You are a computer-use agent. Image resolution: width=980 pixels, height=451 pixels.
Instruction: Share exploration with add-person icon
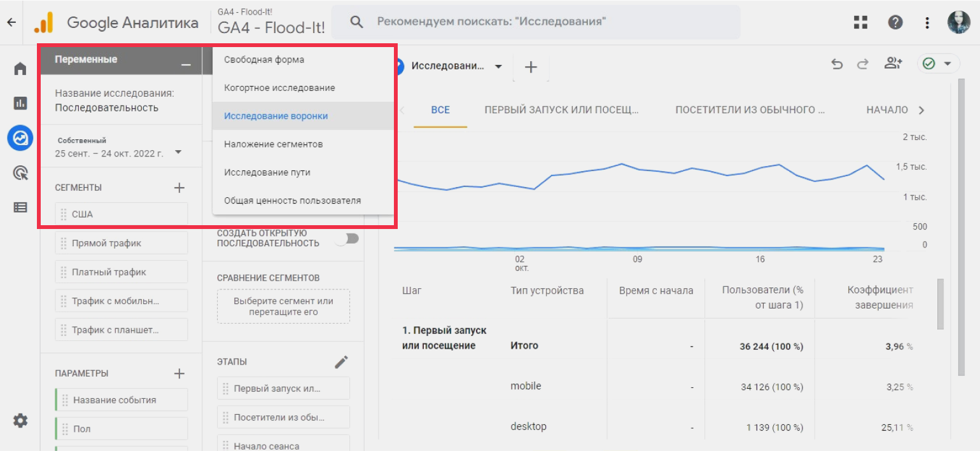coord(893,63)
